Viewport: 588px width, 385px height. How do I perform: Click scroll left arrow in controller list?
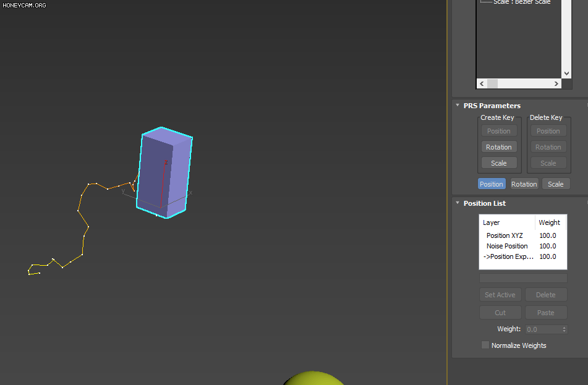tap(482, 83)
